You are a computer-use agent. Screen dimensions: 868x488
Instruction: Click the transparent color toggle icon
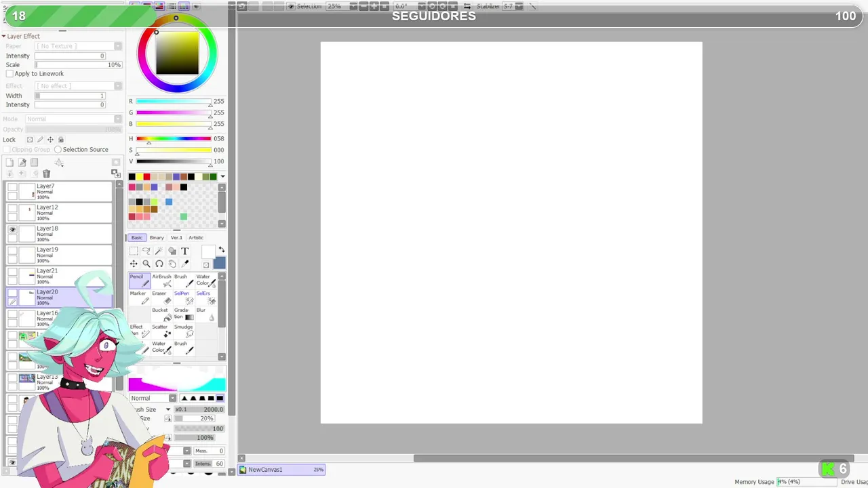point(206,265)
